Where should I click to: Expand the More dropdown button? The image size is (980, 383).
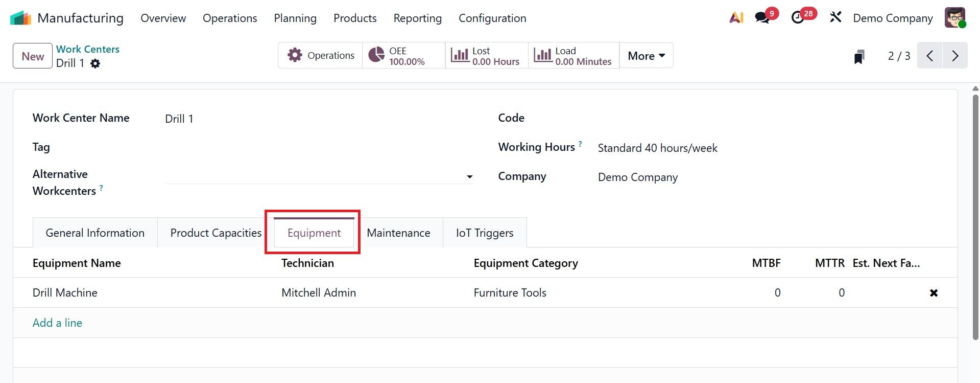tap(646, 56)
